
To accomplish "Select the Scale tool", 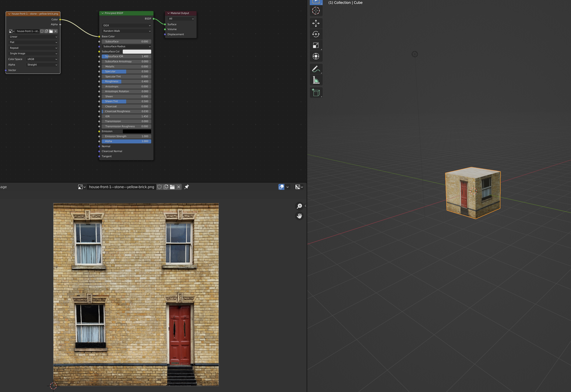I will tap(316, 45).
